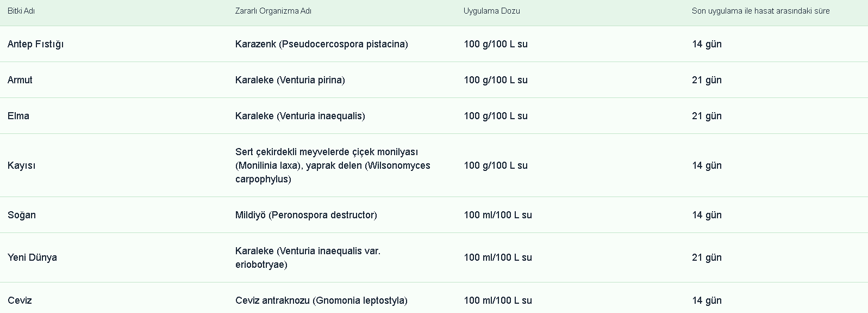
Task: Click "Karazenk (Pseudocercospora pistacina)" text
Action: [321, 44]
